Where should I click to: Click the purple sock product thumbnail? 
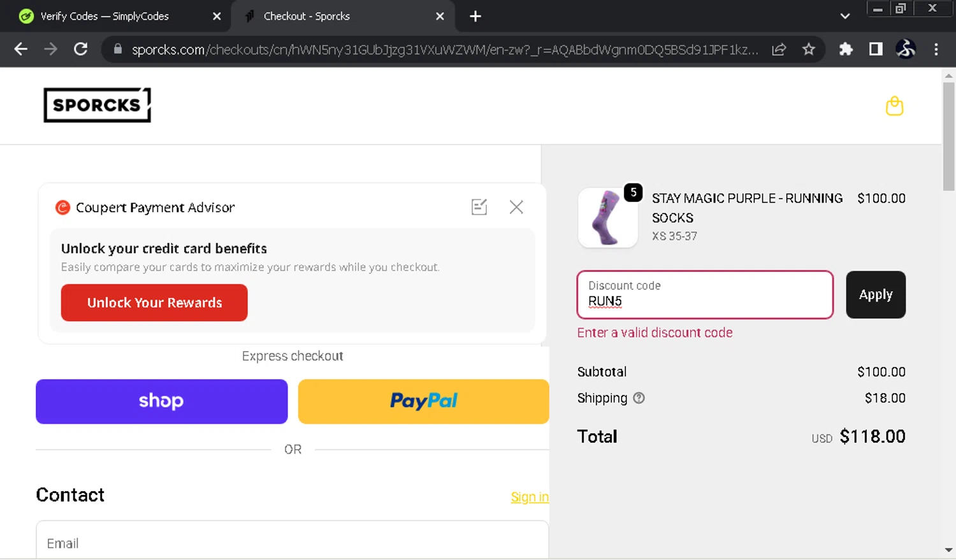pos(607,218)
